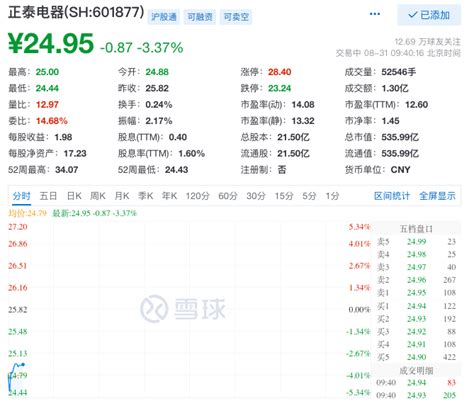
Task: Select the 1分 chart tab
Action: pyautogui.click(x=332, y=196)
